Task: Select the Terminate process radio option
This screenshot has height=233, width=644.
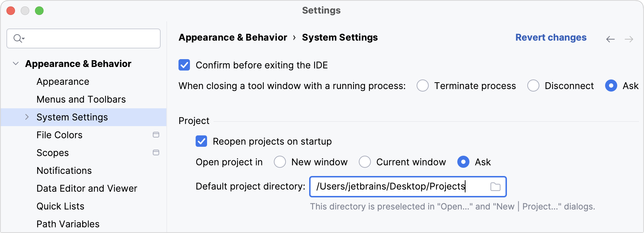Action: coord(423,86)
